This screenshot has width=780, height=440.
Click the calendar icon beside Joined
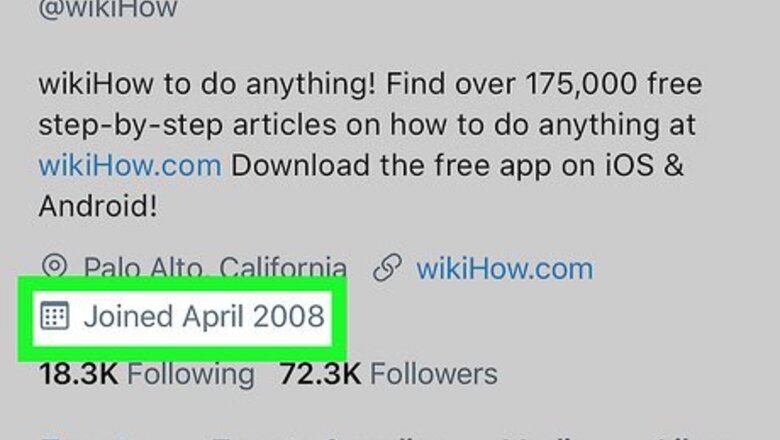[54, 317]
